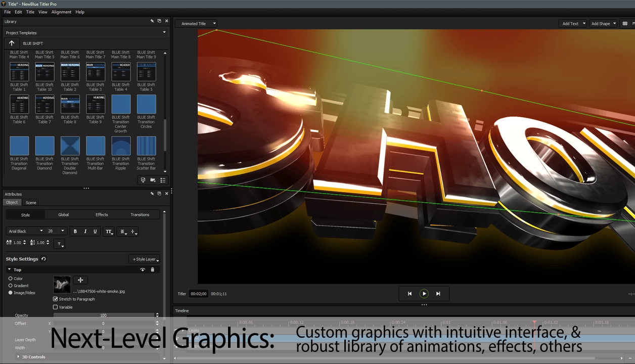Reset the Style Settings
This screenshot has height=364, width=635.
click(43, 259)
